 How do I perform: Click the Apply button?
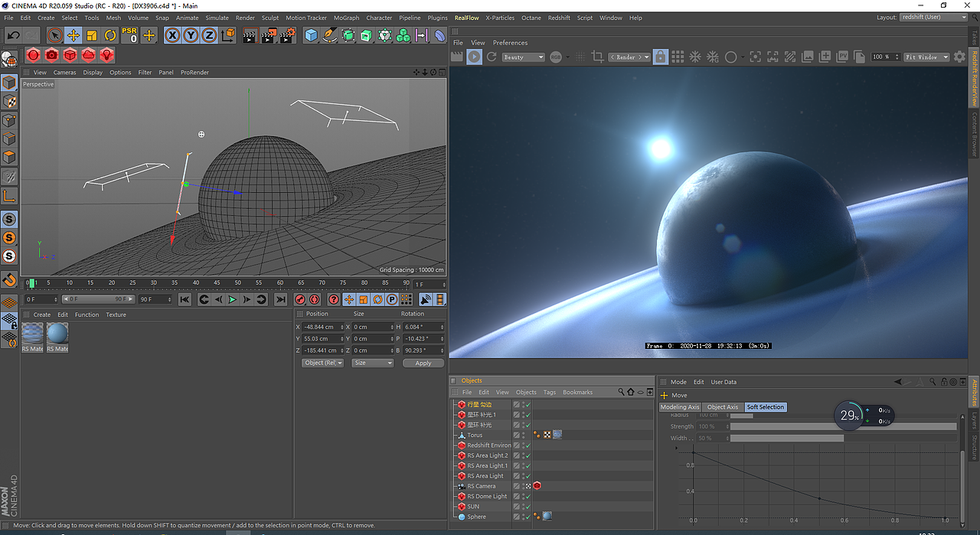[423, 363]
